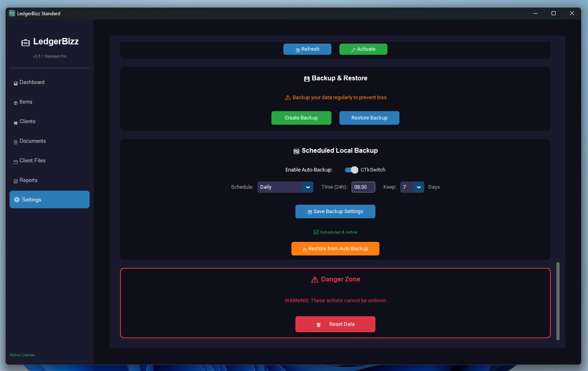Click the Days label after Keep
The height and width of the screenshot is (371, 588).
tap(434, 187)
